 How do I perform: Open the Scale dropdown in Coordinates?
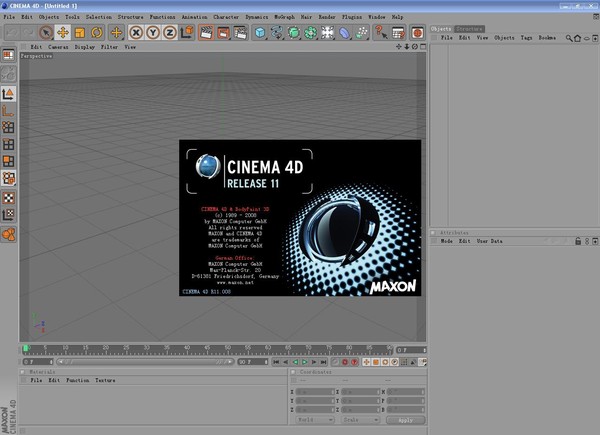click(x=360, y=420)
